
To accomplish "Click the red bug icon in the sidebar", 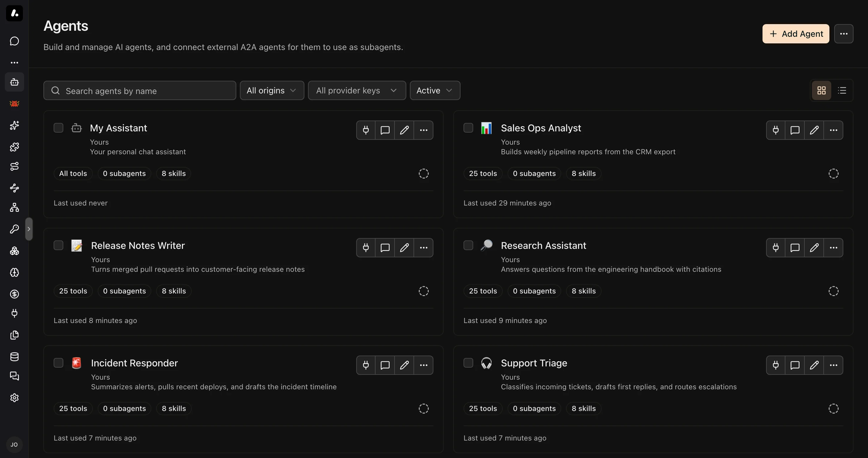I will pos(14,104).
